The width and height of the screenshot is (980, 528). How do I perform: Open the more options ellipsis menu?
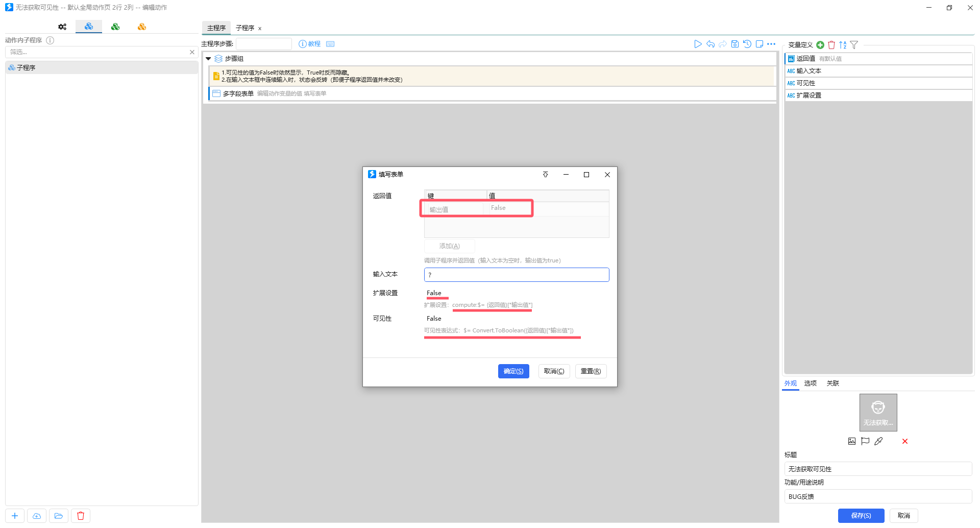click(x=771, y=44)
